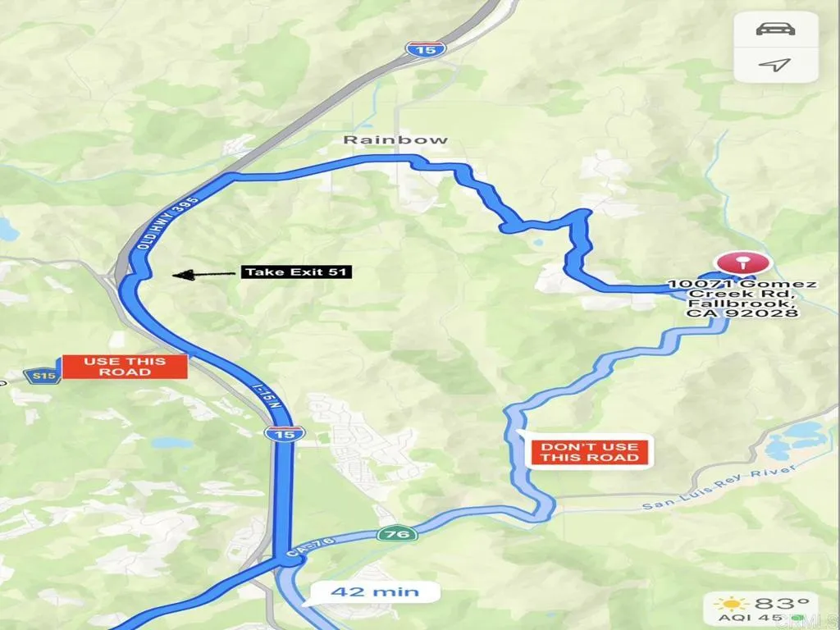Tap the location arrow tracking button
Viewport: 840px width, 630px height.
pos(775,65)
